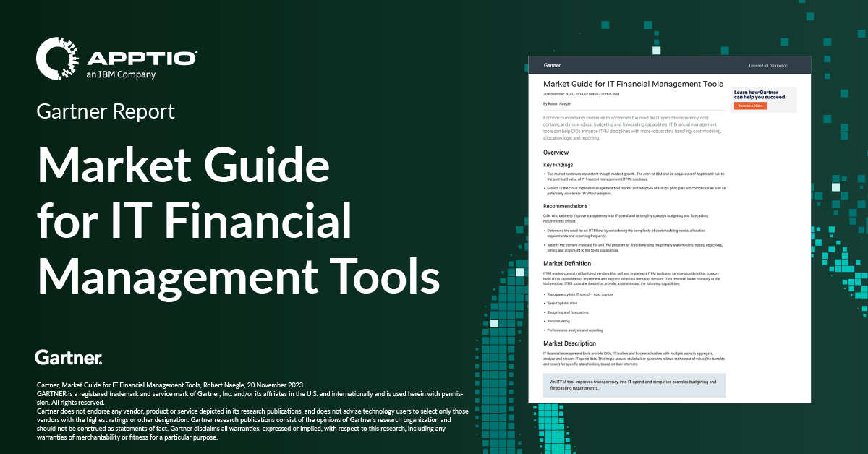The width and height of the screenshot is (868, 454).
Task: Click 'Licensed for Distribution' in document header
Action: click(775, 65)
